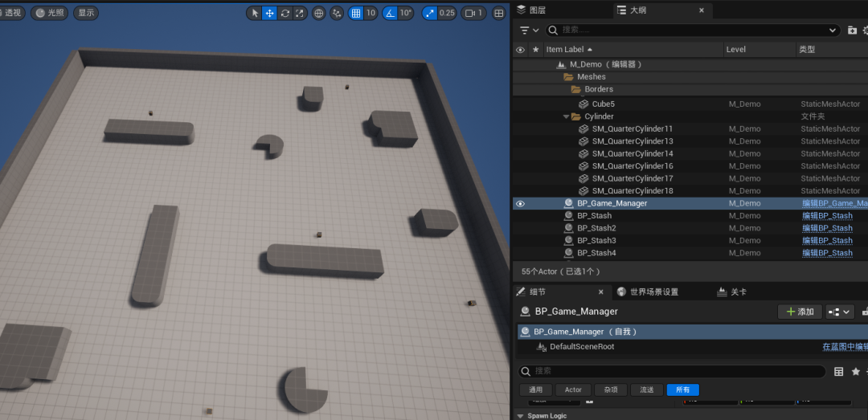Collapse the Spawn Logic section
The height and width of the screenshot is (420, 868).
click(520, 415)
